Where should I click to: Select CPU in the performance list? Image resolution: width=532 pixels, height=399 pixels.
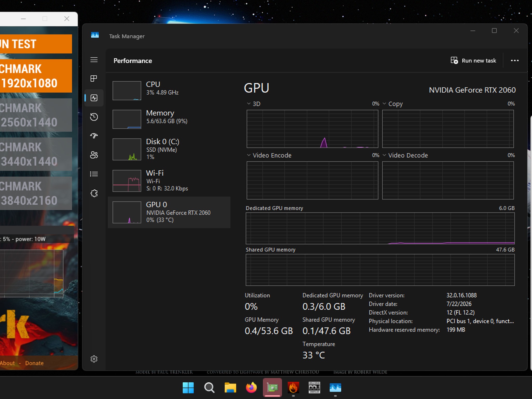169,90
